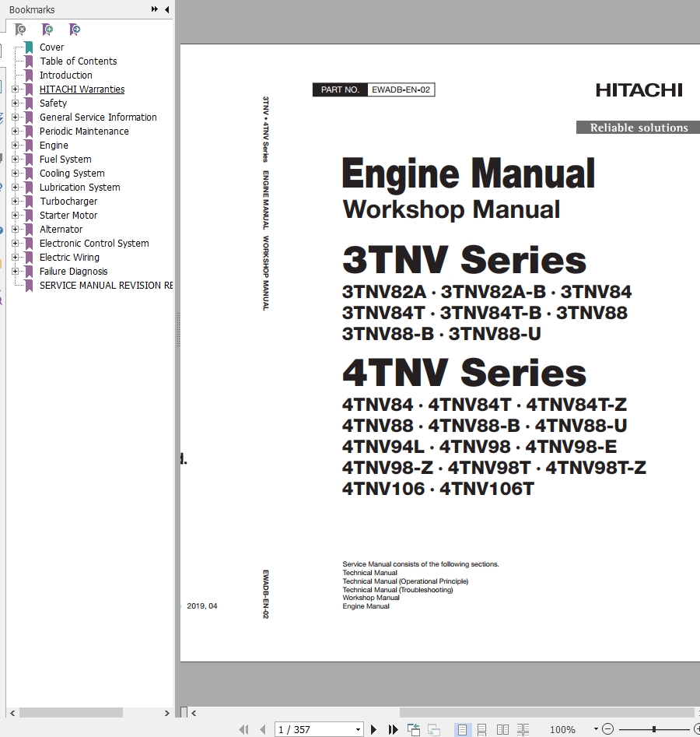This screenshot has width=700, height=737.
Task: Click the previous view icon
Action: pos(414,729)
